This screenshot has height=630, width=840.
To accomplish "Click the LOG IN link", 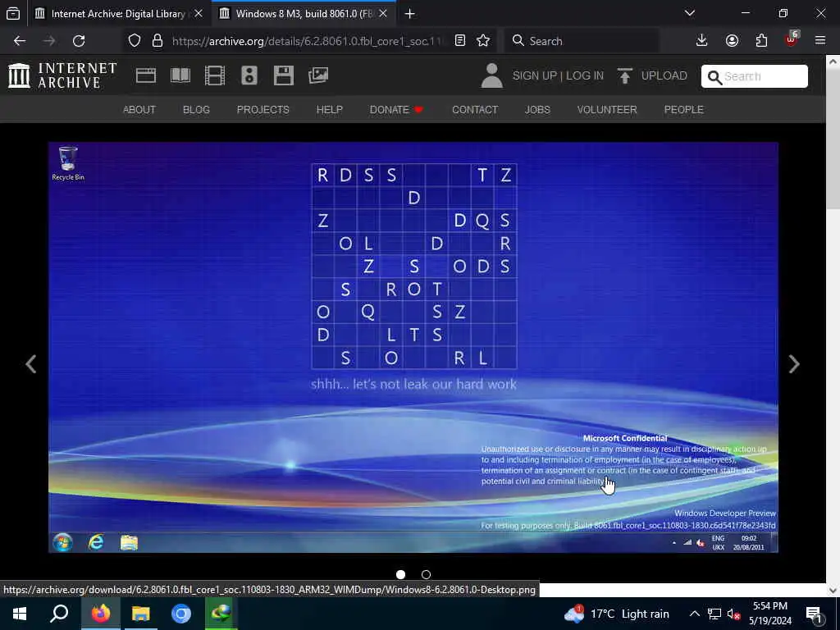I will click(585, 75).
